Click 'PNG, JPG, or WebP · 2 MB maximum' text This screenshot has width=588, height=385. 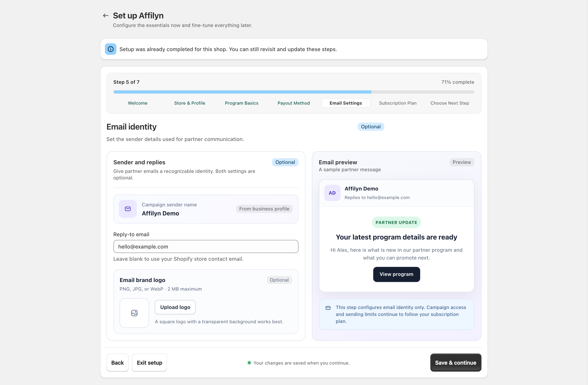(161, 289)
